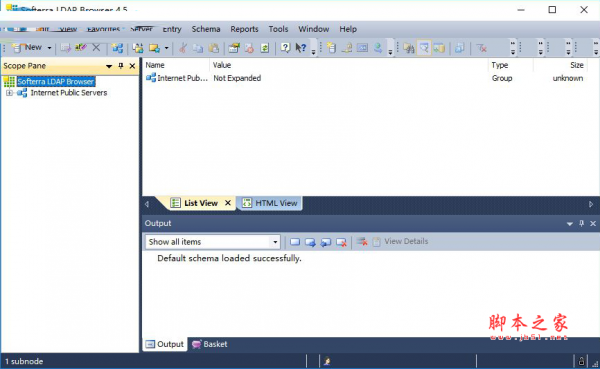Open the dropdown arrow beside export icon

(x=166, y=48)
